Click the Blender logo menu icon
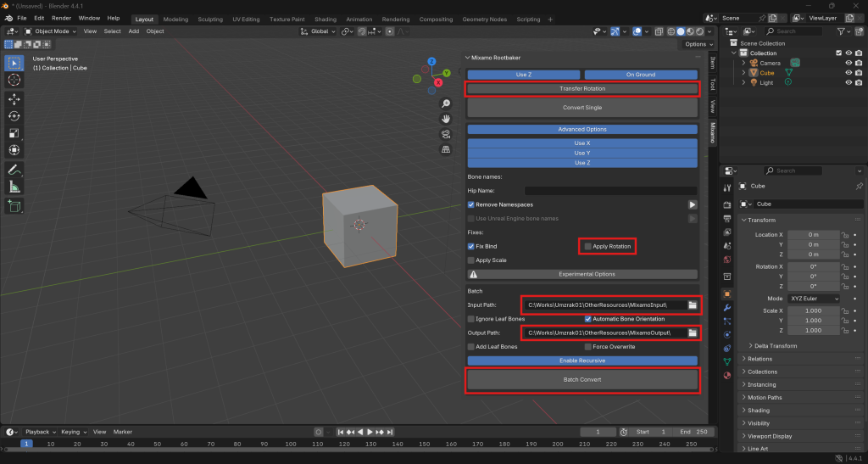This screenshot has width=868, height=464. coord(8,19)
